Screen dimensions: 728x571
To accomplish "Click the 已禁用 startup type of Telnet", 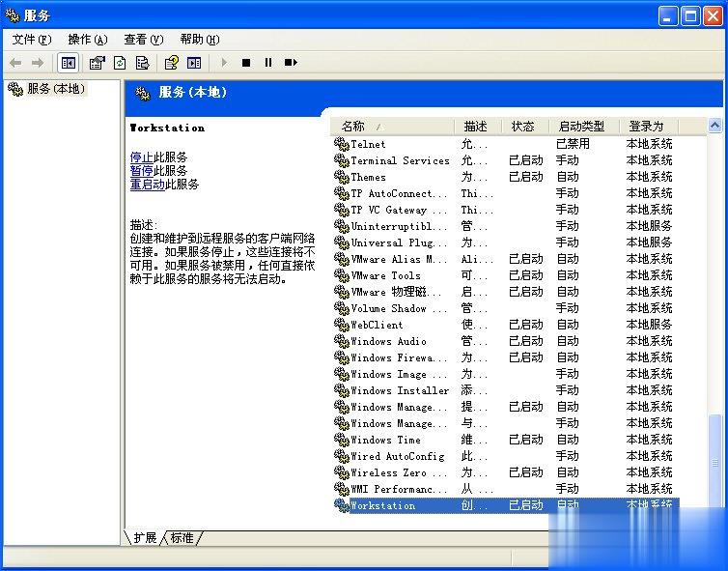I will (x=573, y=144).
